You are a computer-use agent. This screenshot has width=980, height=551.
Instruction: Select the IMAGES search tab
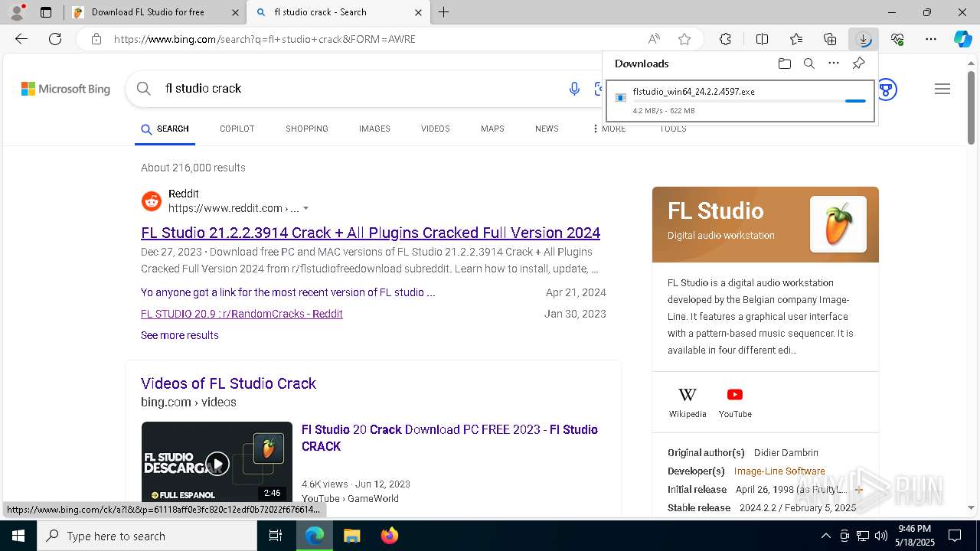374,129
